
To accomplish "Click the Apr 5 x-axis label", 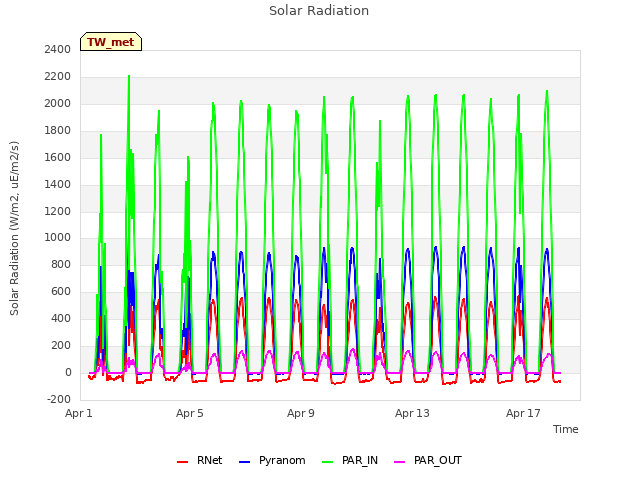I will pyautogui.click(x=190, y=413).
